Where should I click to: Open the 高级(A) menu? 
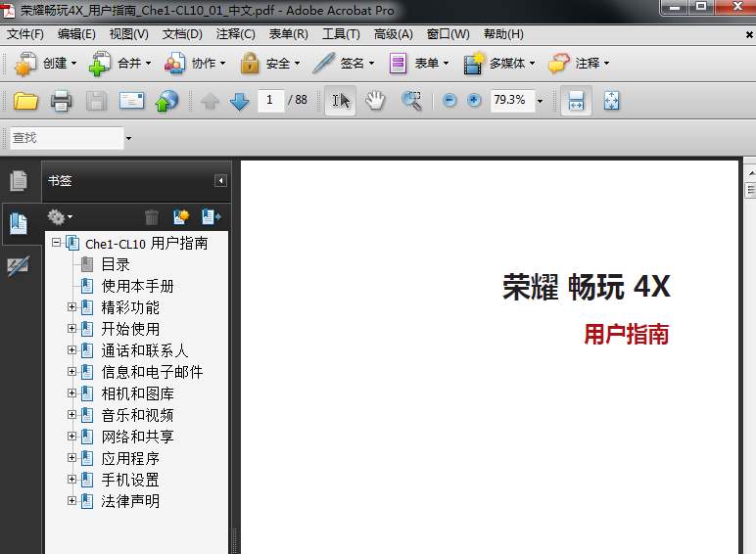point(394,34)
